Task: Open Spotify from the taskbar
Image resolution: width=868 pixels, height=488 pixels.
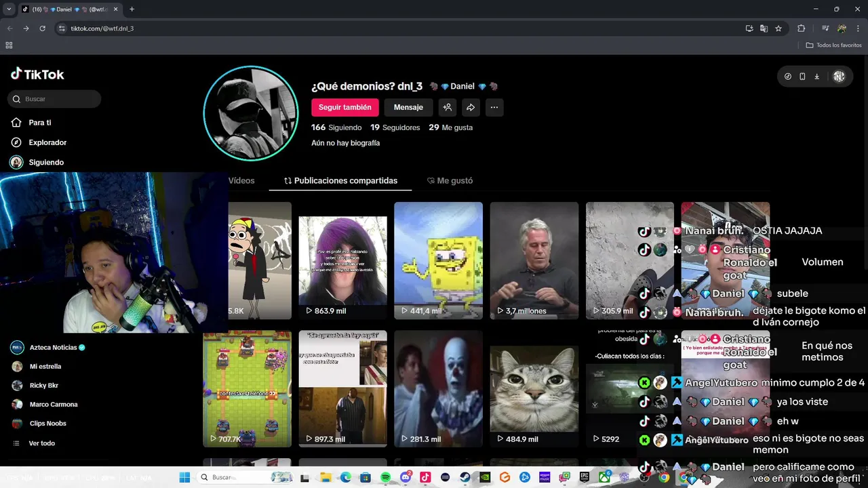Action: click(385, 477)
